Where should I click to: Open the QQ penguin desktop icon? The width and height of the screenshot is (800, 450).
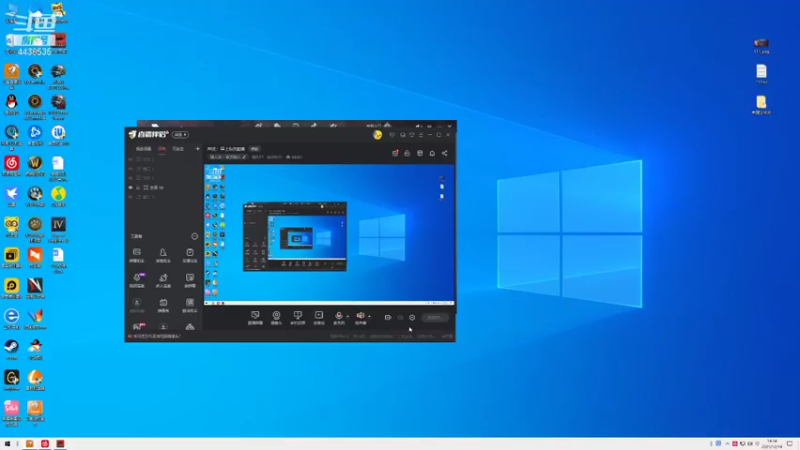[x=12, y=105]
